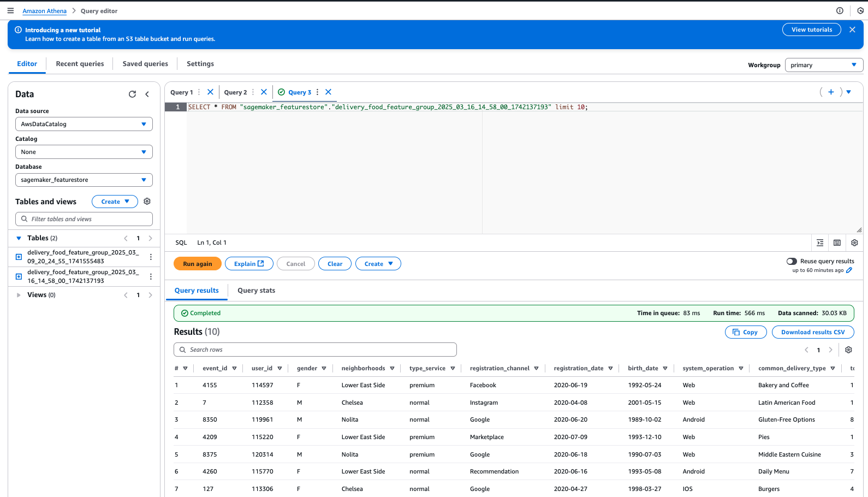Viewport: 868px width, 497px height.
Task: Switch to Saved queries tab
Action: [145, 64]
